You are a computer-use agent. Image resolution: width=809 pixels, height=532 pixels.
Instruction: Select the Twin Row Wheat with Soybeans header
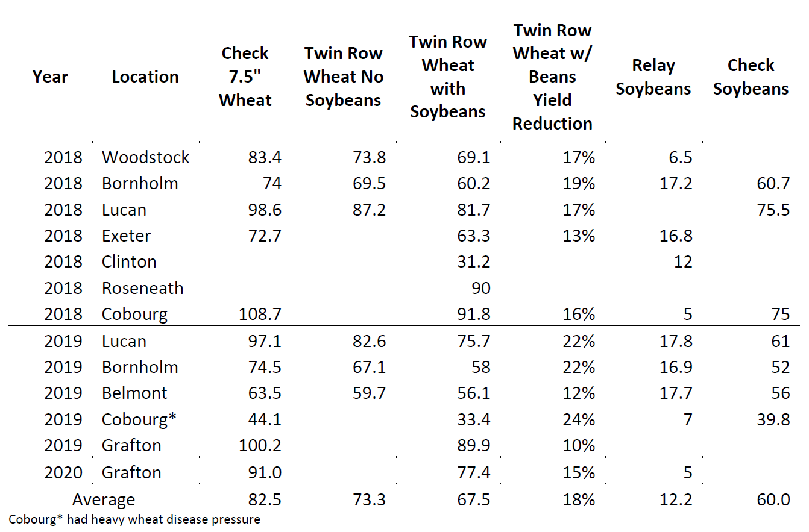point(447,77)
